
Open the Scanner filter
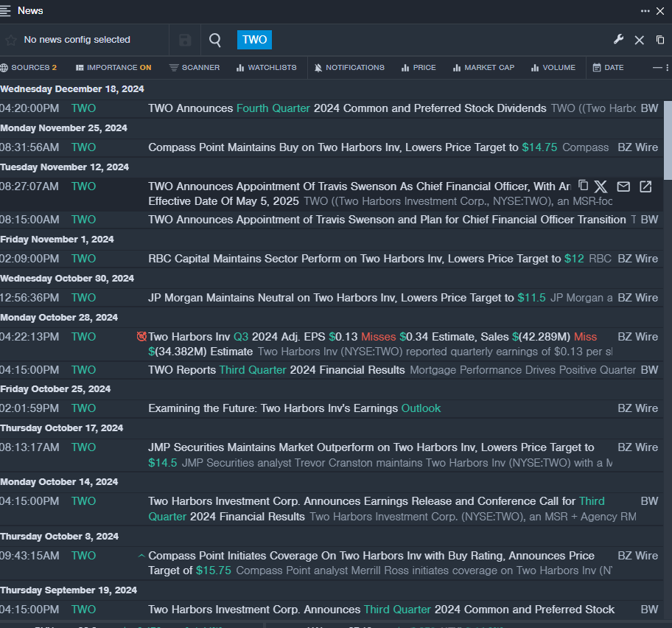coord(195,68)
